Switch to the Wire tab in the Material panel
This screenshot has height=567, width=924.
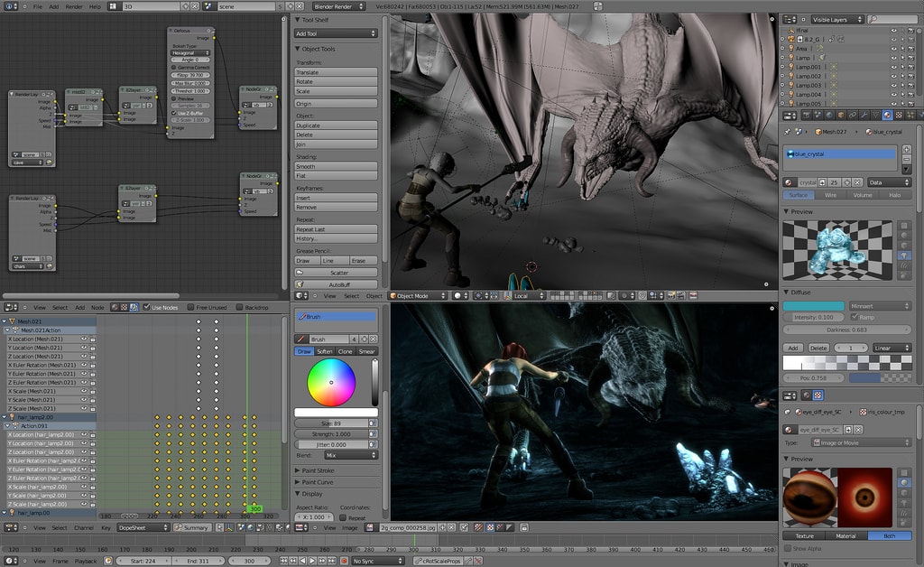click(829, 194)
